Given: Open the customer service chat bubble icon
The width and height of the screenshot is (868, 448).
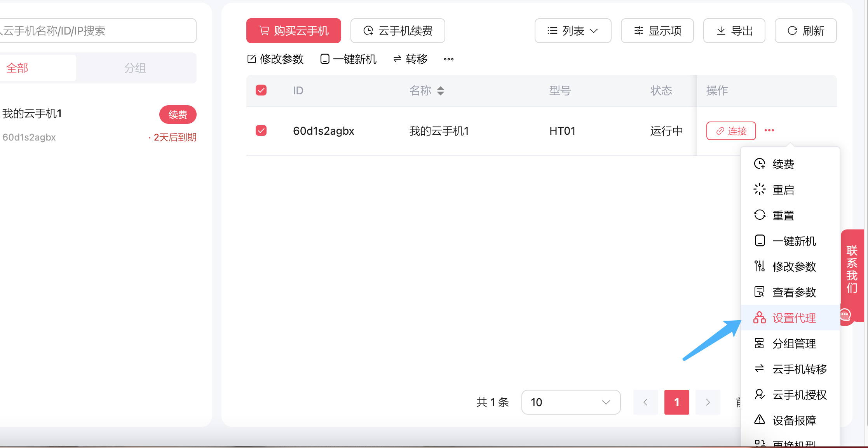Looking at the screenshot, I should [x=845, y=314].
